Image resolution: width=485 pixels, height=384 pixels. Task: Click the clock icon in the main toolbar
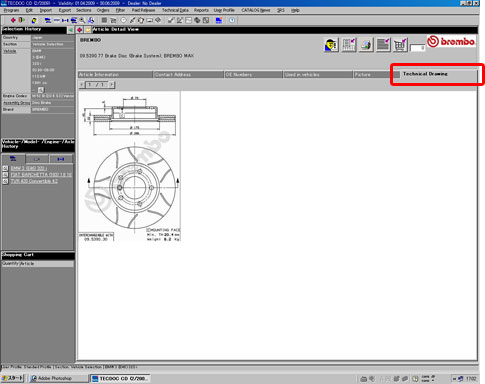[232, 20]
